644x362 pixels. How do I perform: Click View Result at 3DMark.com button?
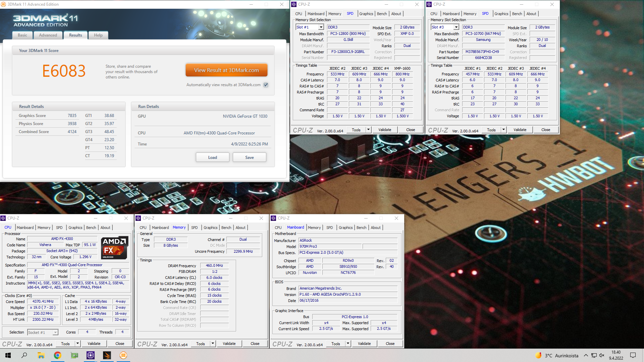click(x=226, y=70)
